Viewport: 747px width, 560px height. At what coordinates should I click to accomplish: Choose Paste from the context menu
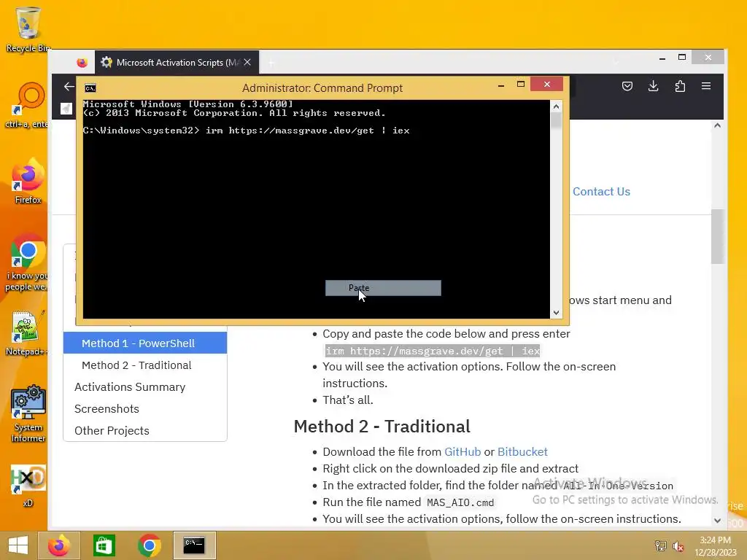[x=383, y=288]
